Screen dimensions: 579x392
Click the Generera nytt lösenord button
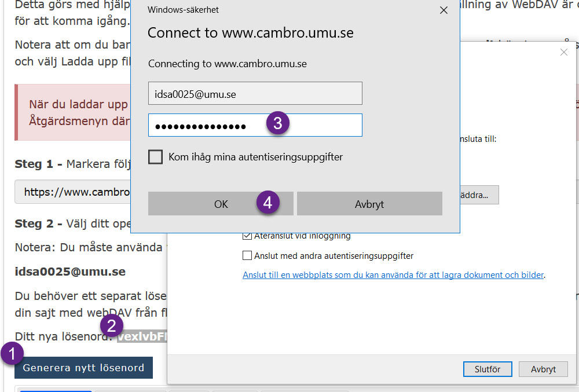[83, 368]
